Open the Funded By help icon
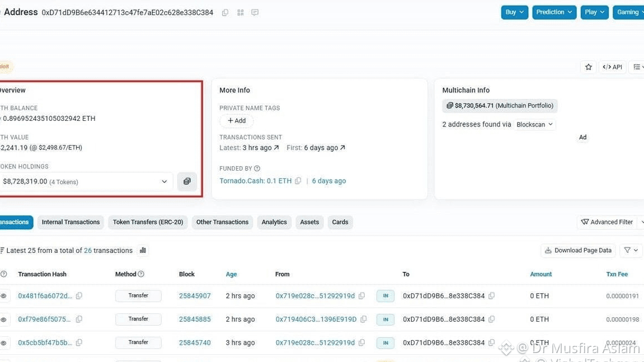Screen dimensions: 644x362 pyautogui.click(x=257, y=168)
